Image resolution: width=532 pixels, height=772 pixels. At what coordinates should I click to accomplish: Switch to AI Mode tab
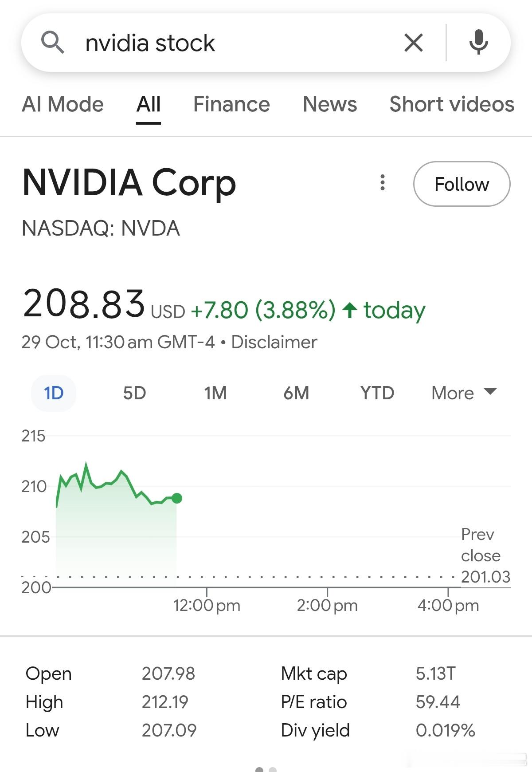63,105
